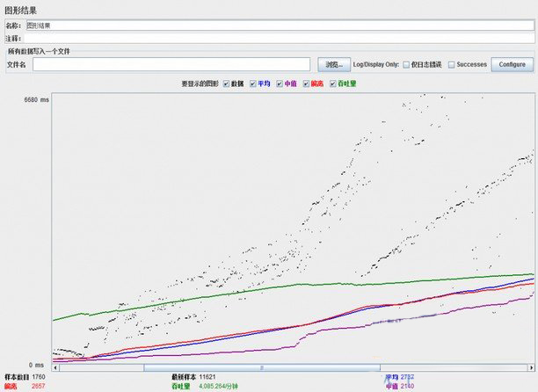Toggle the Successes checkbox
Screen dimensions: 538x392
point(452,64)
